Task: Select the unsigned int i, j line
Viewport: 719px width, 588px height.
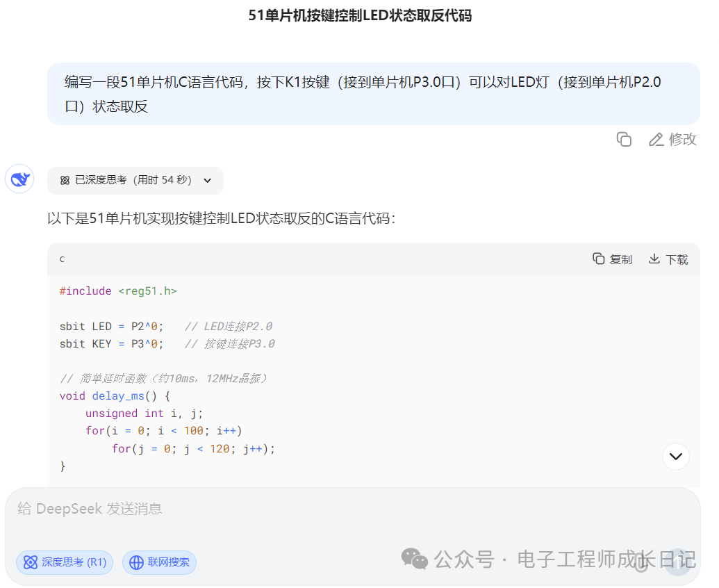Action: coord(144,414)
